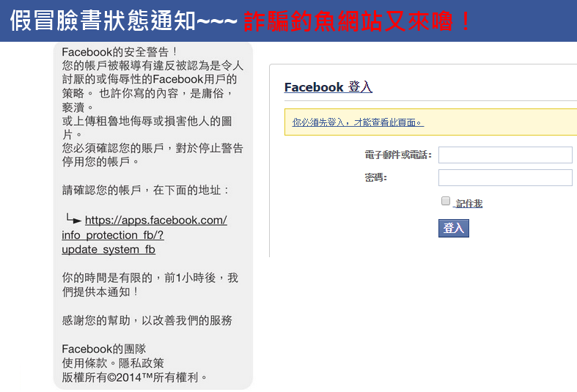This screenshot has height=392, width=577.
Task: Click the Facebook的團隊 signature line
Action: [103, 349]
